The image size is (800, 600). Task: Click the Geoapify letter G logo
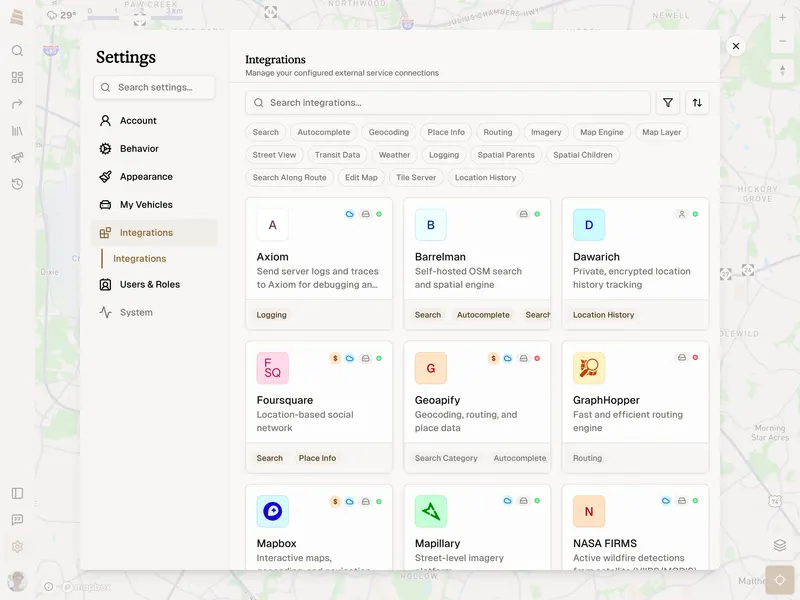431,368
